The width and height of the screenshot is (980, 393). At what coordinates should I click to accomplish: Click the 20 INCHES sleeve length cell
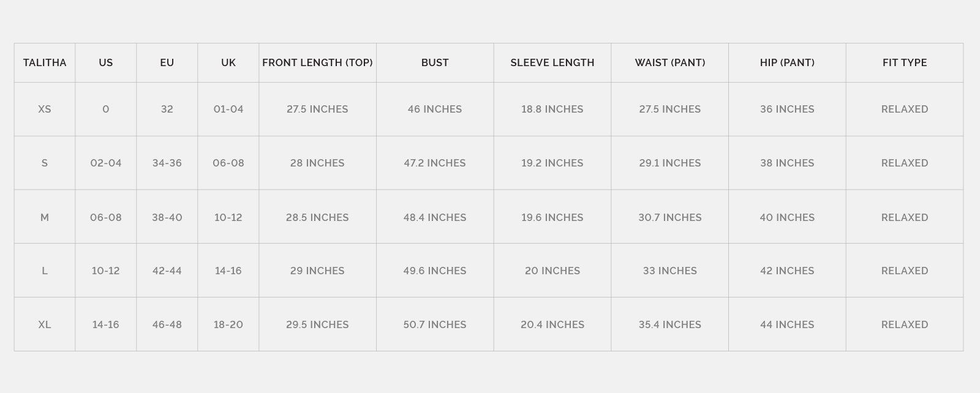[x=552, y=271]
